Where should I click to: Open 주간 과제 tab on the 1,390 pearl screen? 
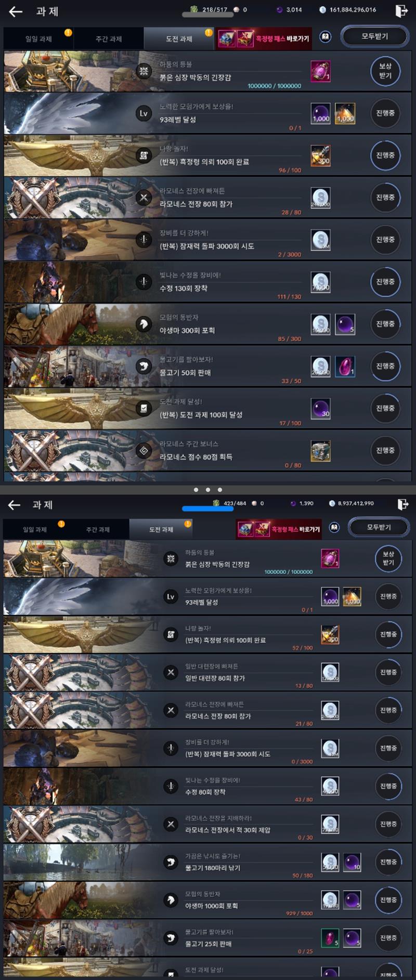98,529
